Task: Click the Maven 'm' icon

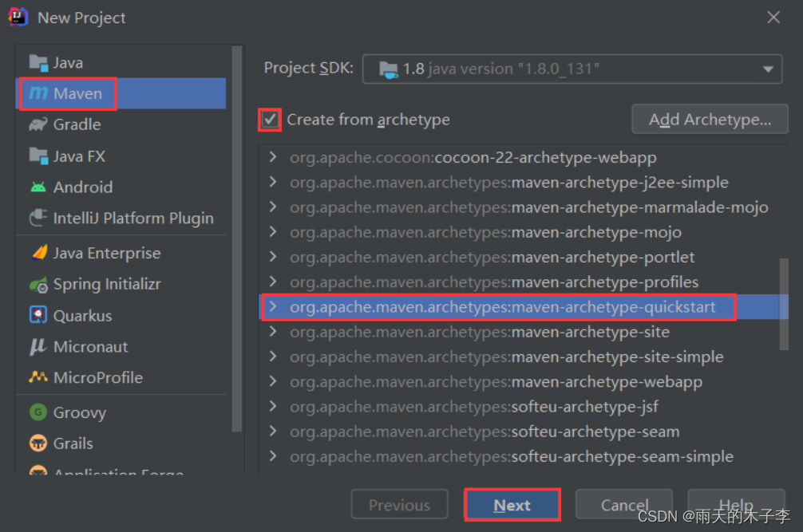Action: [x=38, y=93]
